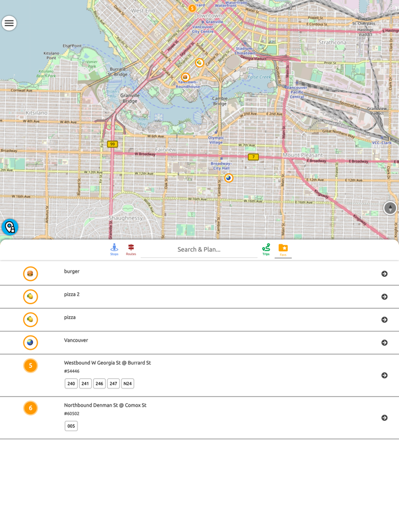Open arrow for Northbound Denman St stop
Screen dimensions: 399x532
click(x=384, y=418)
